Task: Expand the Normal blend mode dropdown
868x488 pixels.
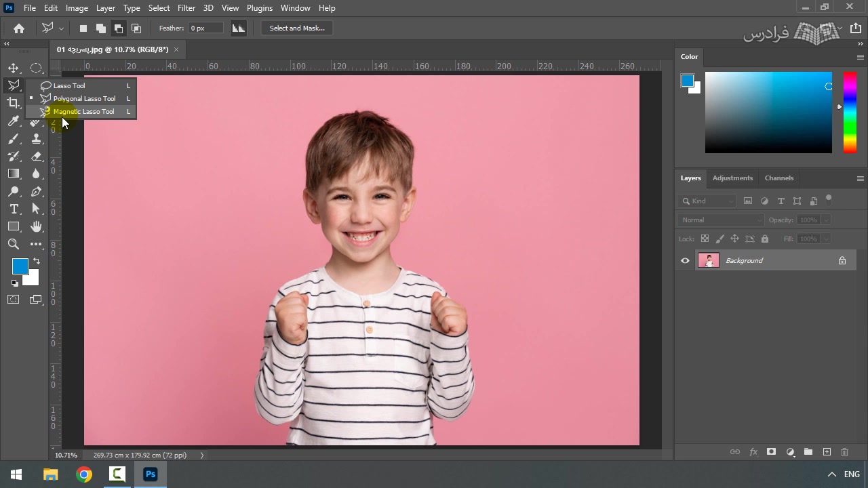Action: point(720,220)
